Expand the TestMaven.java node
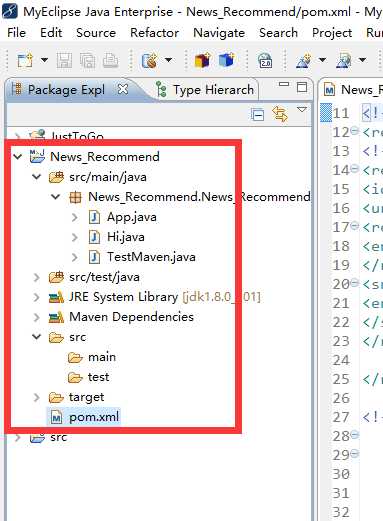 [x=75, y=257]
